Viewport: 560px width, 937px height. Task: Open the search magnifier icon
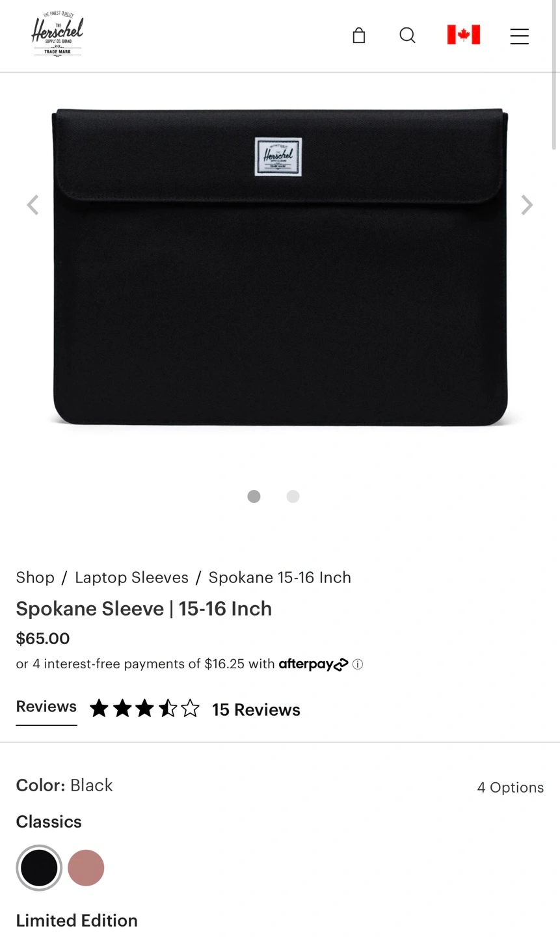pos(407,35)
